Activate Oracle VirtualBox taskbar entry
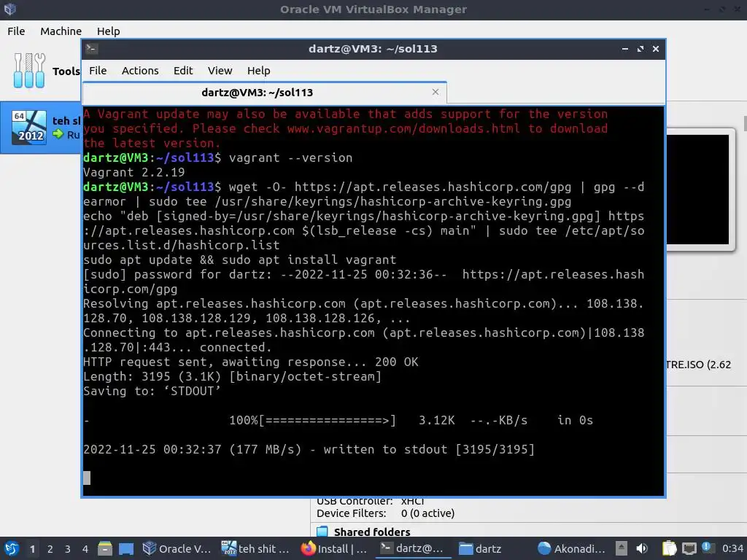 [x=177, y=548]
